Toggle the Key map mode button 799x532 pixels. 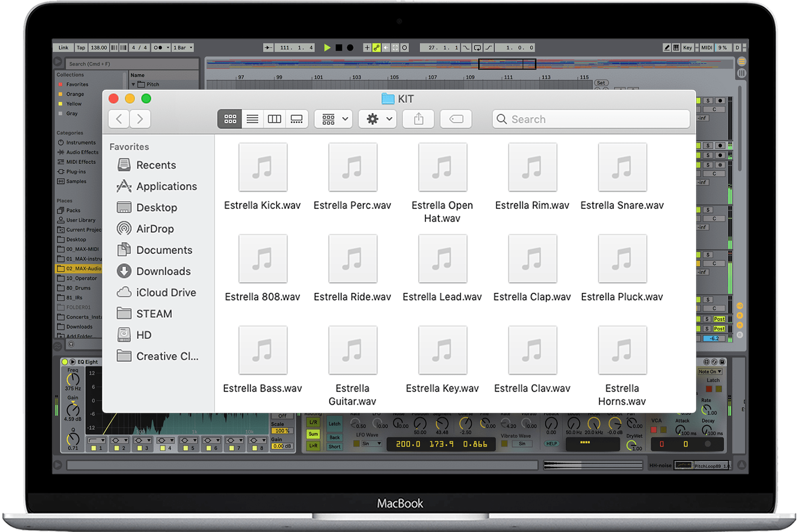pyautogui.click(x=687, y=48)
